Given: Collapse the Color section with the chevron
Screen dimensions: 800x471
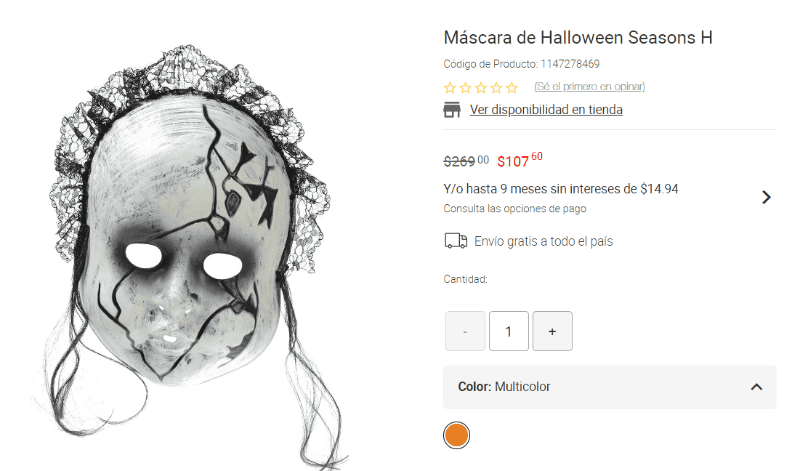Looking at the screenshot, I should point(757,387).
